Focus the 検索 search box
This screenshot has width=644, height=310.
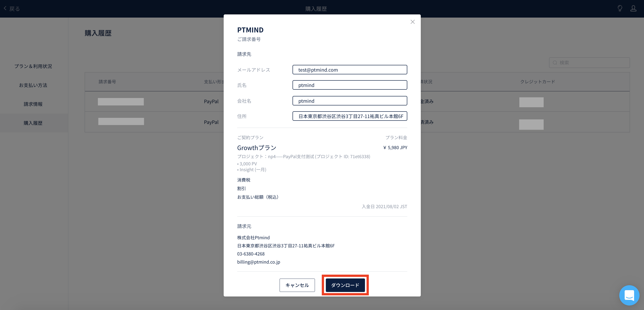589,63
